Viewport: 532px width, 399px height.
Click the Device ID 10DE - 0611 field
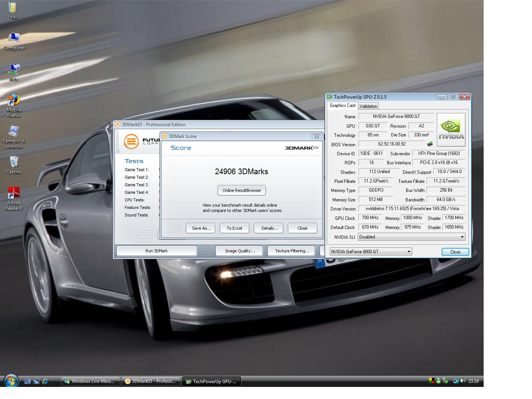[x=371, y=153]
